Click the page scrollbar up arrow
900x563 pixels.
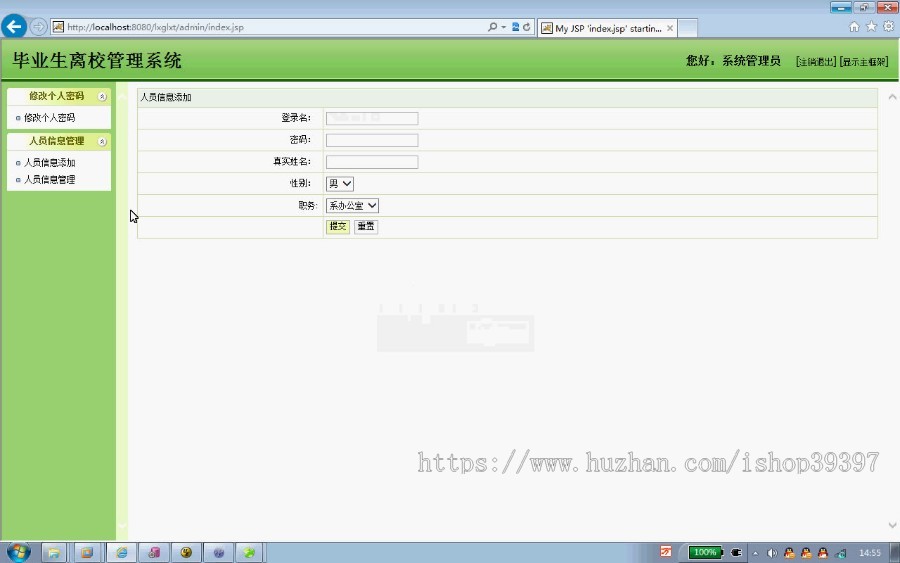(x=892, y=97)
